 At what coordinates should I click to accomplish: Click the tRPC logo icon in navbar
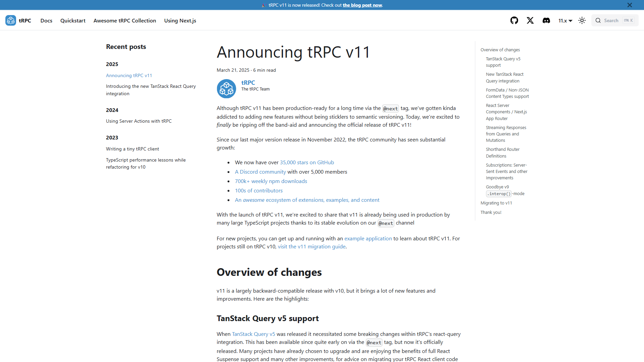tap(10, 20)
